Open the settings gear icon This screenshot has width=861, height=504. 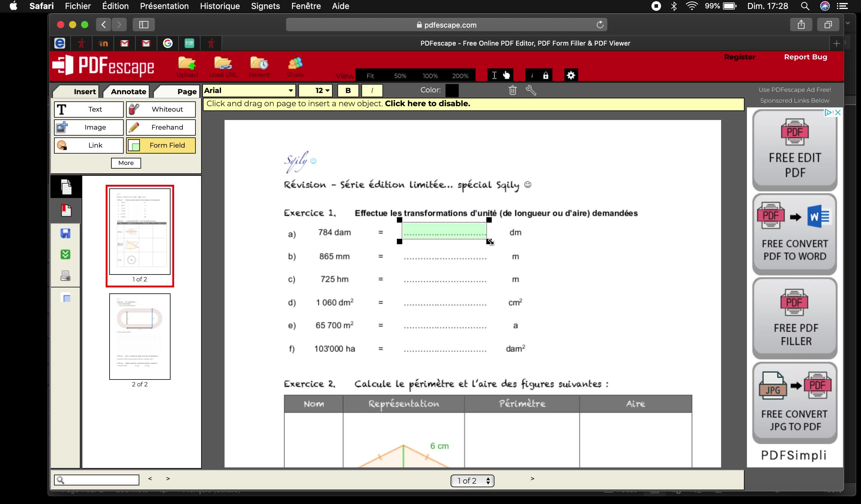[x=571, y=76]
